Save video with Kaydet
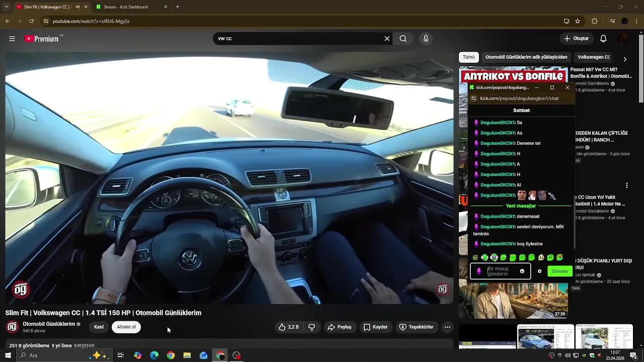This screenshot has width=644, height=362. pyautogui.click(x=375, y=327)
